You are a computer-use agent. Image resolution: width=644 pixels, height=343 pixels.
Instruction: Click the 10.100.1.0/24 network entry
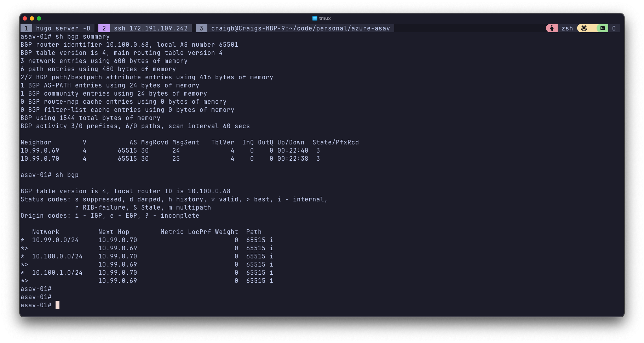[x=57, y=273]
